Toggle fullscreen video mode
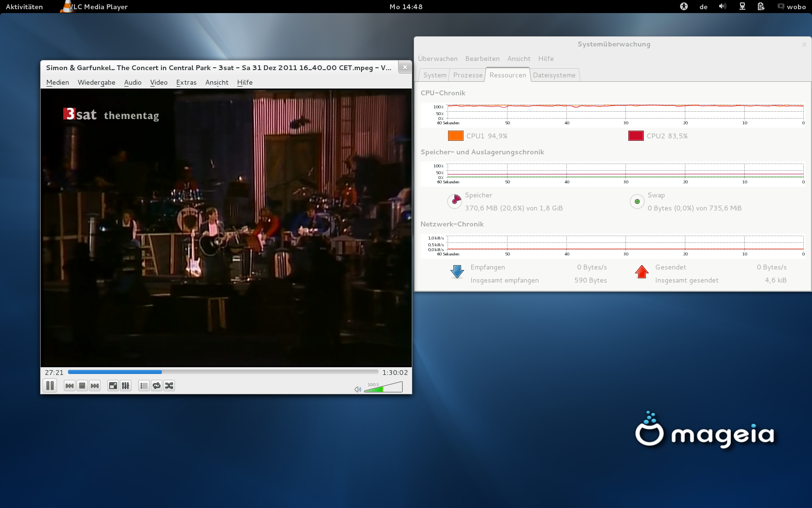This screenshot has height=508, width=812. point(113,386)
